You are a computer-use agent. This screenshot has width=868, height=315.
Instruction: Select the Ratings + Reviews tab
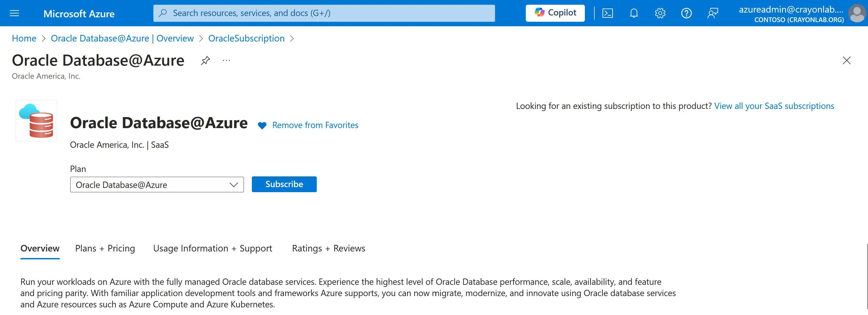point(329,248)
